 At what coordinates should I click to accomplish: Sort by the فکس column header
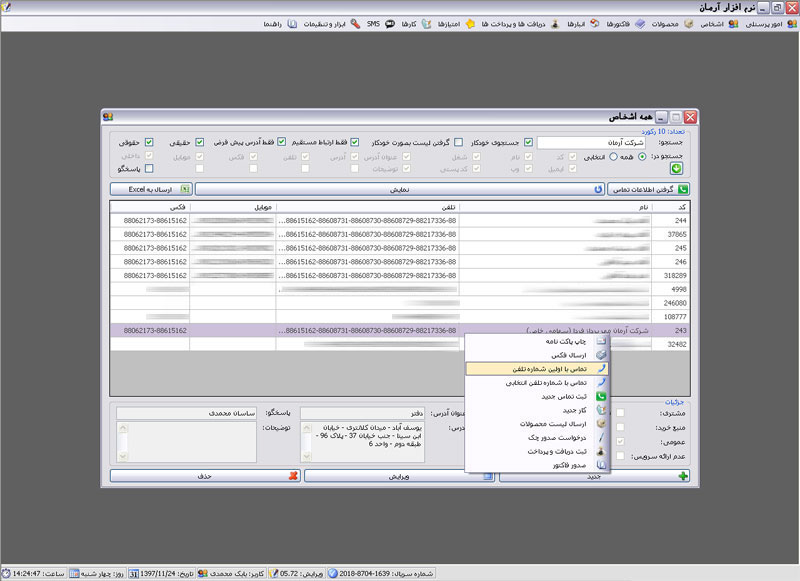click(x=150, y=207)
